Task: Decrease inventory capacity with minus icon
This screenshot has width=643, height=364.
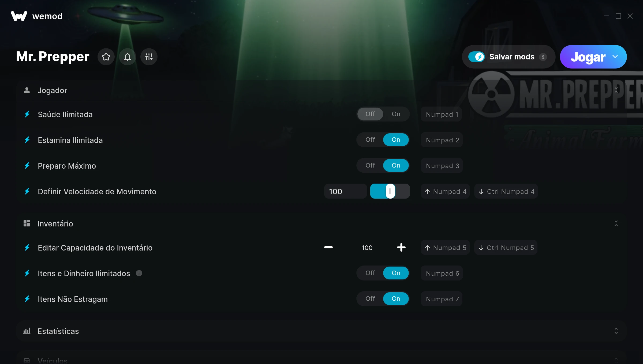Action: (328, 247)
